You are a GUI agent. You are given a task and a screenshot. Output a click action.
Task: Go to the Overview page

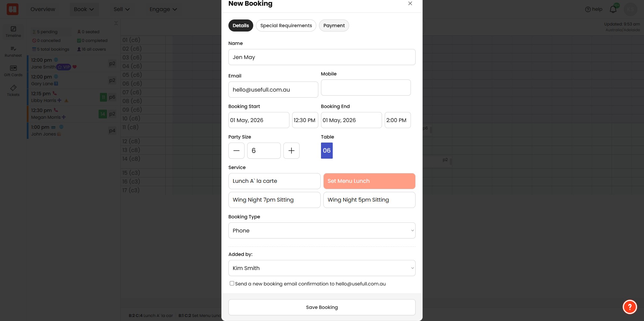[x=43, y=9]
